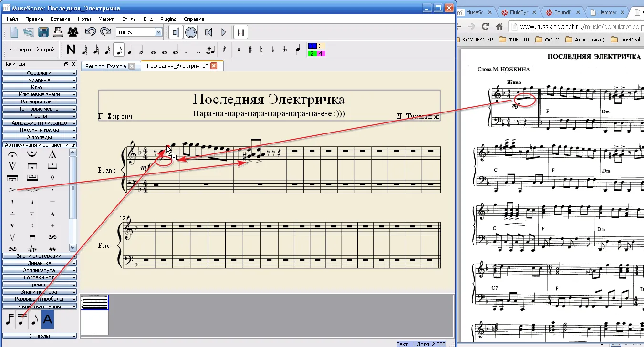
Task: Expand the Форшлаги palette
Action: [40, 73]
